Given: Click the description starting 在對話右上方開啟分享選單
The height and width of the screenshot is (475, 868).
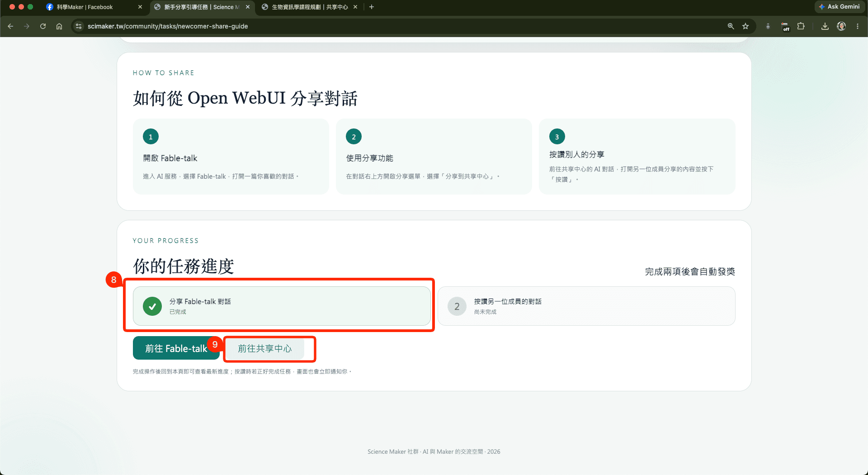Looking at the screenshot, I should 423,176.
